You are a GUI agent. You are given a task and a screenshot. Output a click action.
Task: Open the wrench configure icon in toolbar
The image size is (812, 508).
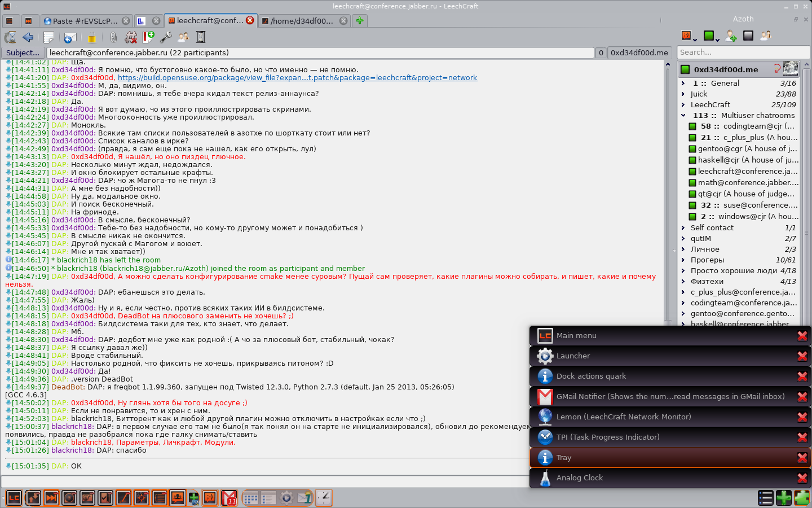(x=166, y=37)
